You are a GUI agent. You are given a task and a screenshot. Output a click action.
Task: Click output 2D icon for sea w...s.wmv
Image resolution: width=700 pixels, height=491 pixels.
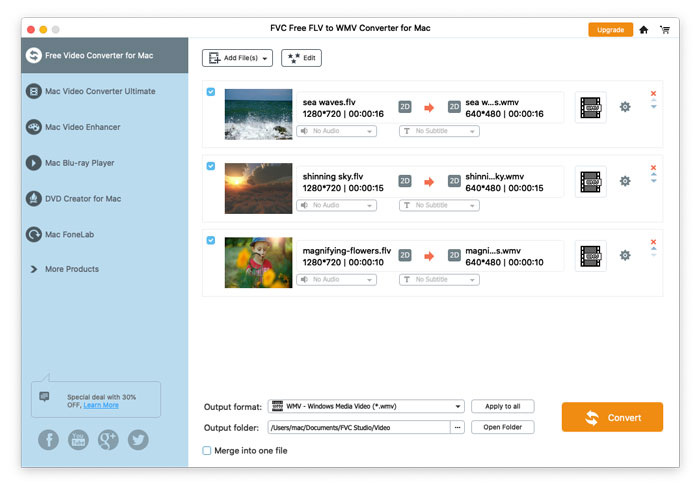454,107
